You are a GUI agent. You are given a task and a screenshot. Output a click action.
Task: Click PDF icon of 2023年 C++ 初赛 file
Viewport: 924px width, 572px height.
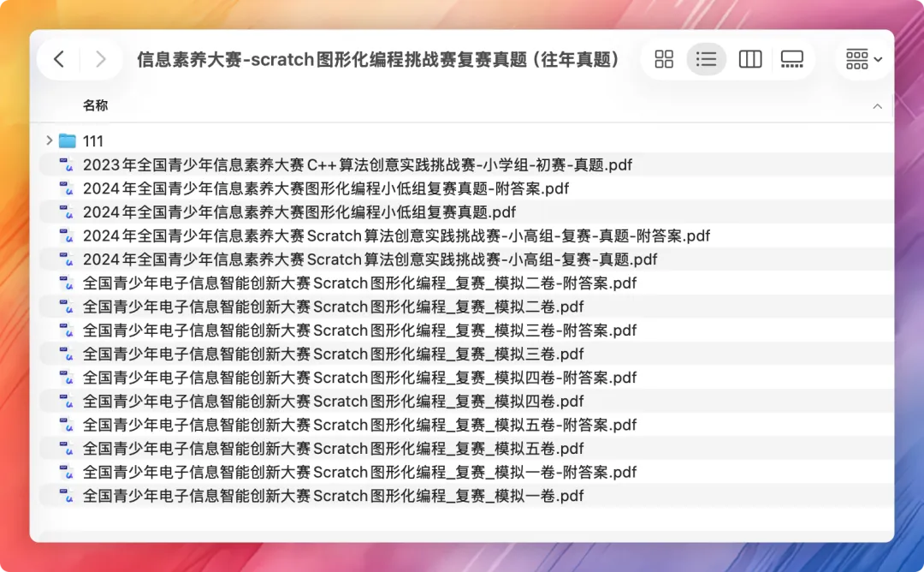coord(67,164)
